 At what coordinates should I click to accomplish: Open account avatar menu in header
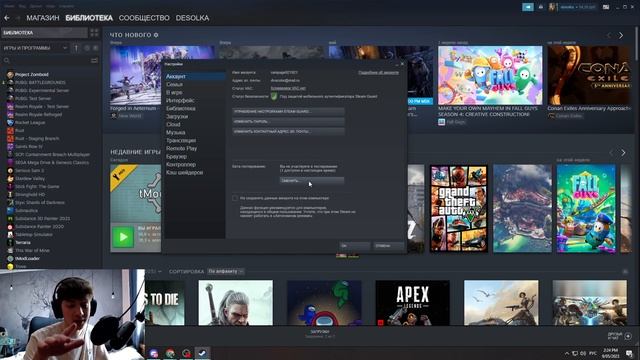tap(553, 7)
